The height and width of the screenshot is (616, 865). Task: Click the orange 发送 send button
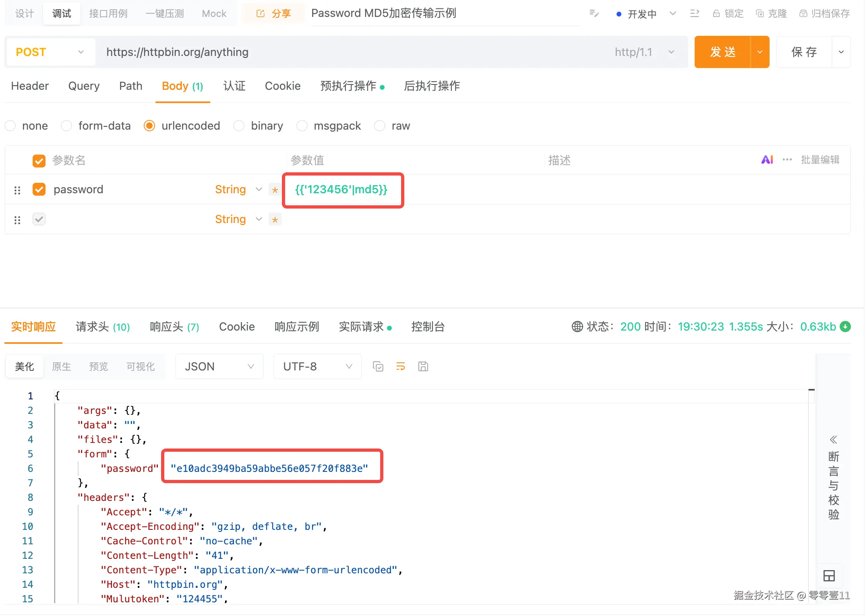[722, 52]
